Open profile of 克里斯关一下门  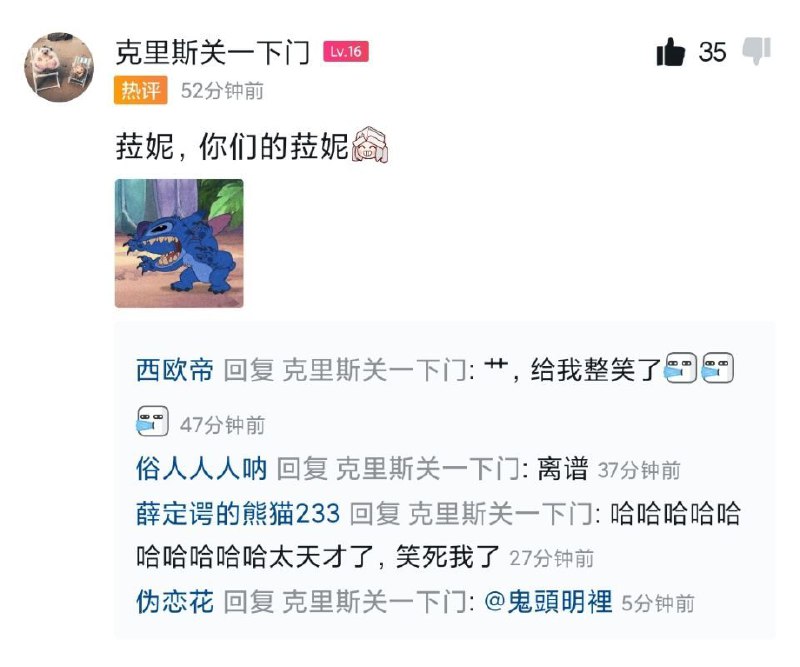click(212, 52)
